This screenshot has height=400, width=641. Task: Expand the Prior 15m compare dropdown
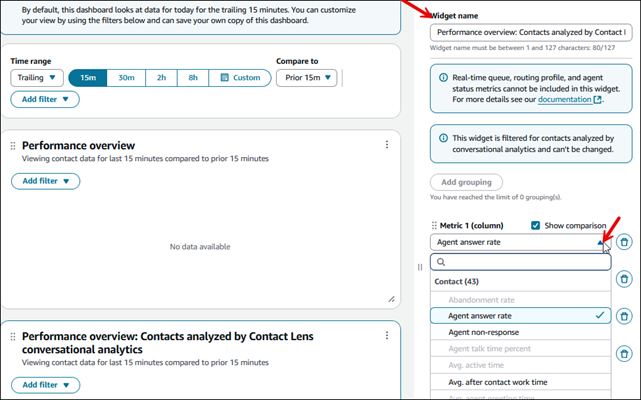pos(307,78)
